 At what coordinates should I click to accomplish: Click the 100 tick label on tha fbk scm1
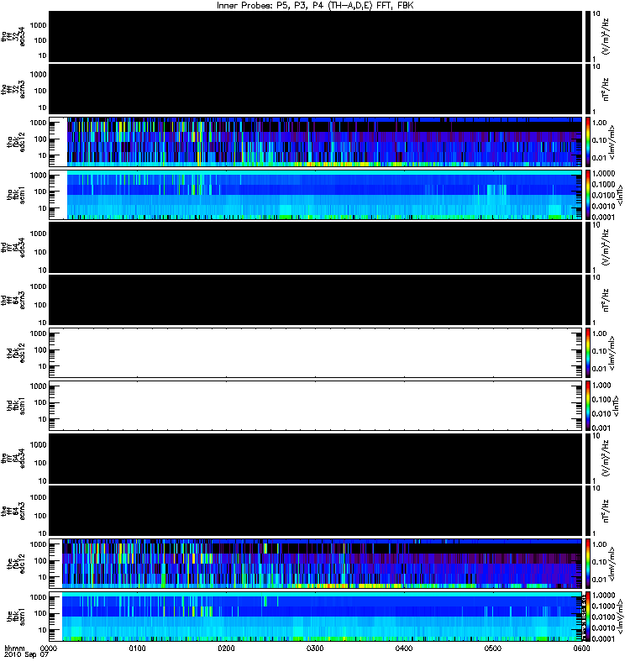pos(40,192)
